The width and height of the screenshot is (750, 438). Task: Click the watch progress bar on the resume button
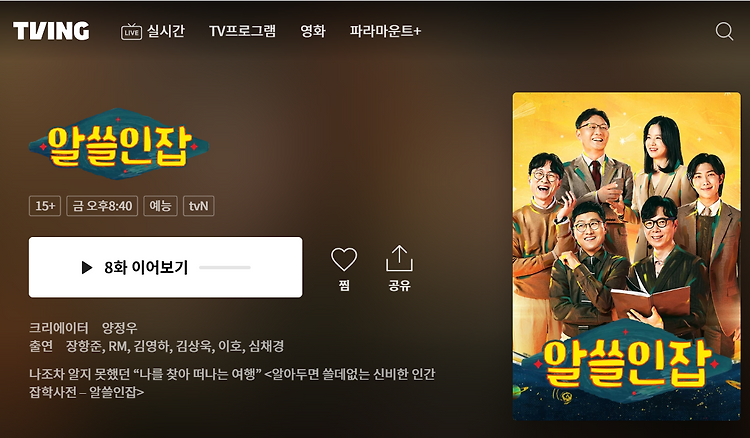tap(225, 268)
